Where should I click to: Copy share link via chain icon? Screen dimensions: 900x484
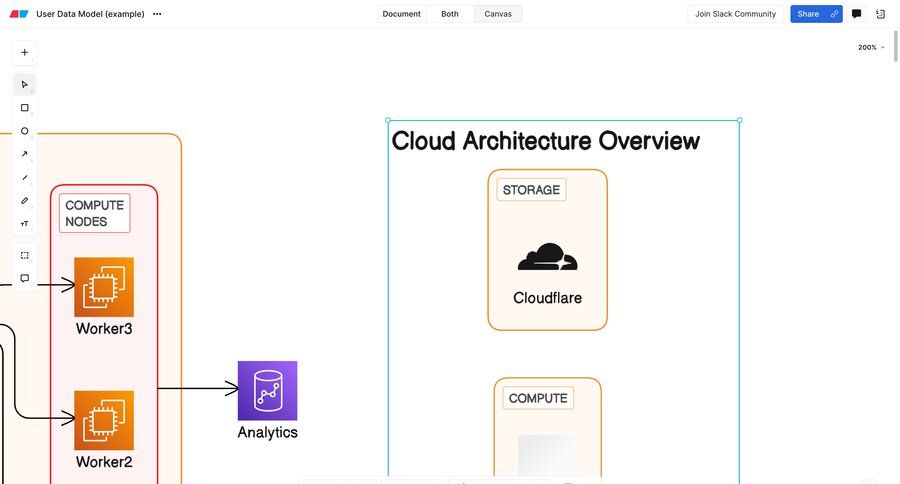pos(834,14)
